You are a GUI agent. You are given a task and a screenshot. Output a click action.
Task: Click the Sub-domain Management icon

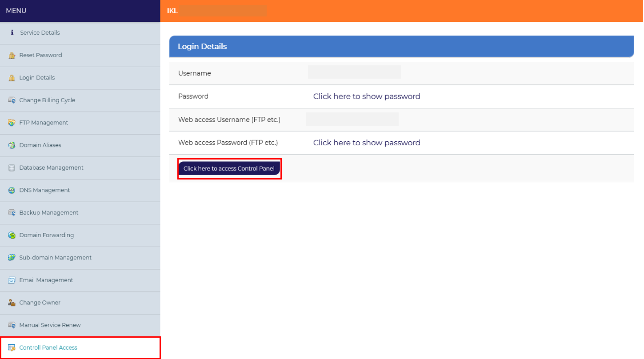[12, 258]
